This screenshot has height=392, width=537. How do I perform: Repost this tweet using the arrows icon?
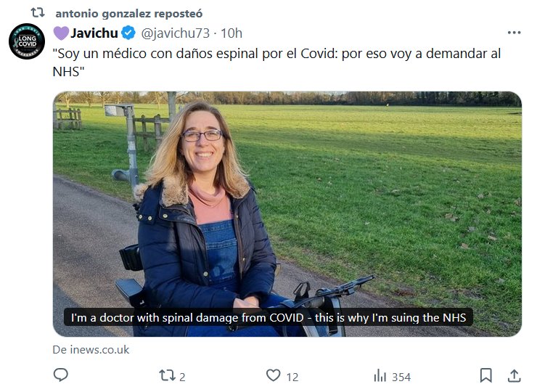(x=166, y=375)
